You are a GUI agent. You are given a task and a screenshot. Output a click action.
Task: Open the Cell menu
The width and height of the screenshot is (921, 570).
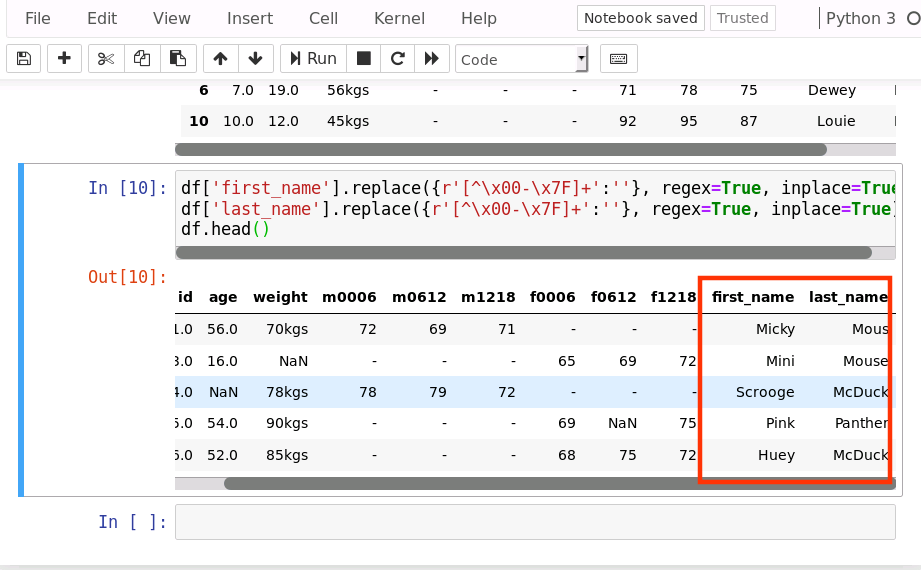[x=323, y=18]
